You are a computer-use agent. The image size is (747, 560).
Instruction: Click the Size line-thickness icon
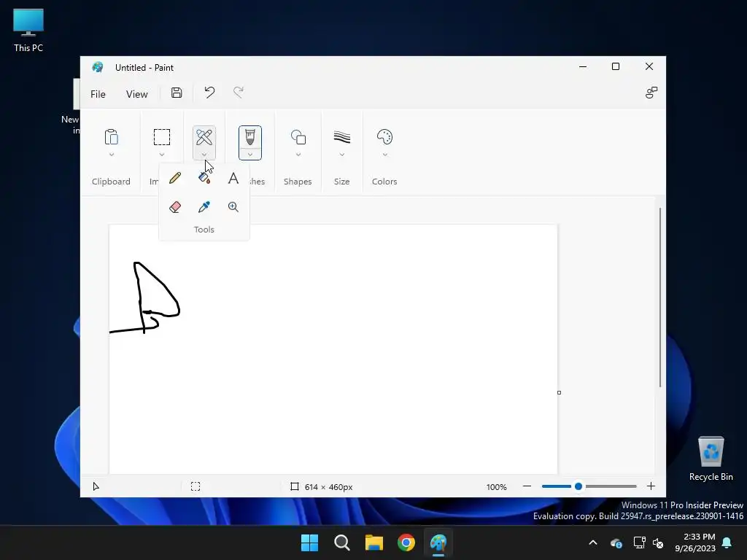(342, 137)
